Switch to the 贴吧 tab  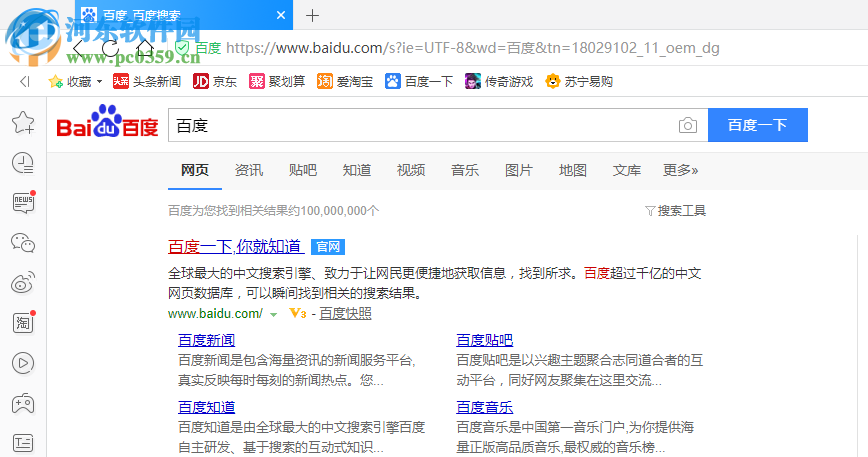pyautogui.click(x=303, y=170)
